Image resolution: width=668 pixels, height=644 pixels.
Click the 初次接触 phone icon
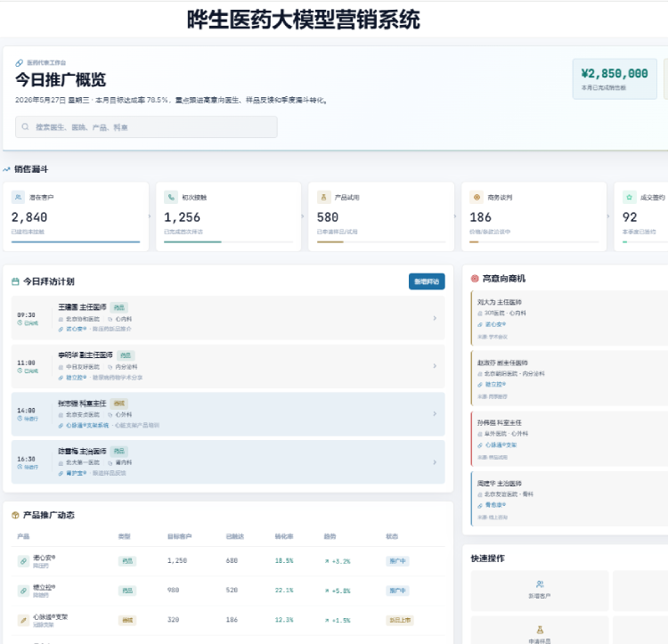point(171,197)
